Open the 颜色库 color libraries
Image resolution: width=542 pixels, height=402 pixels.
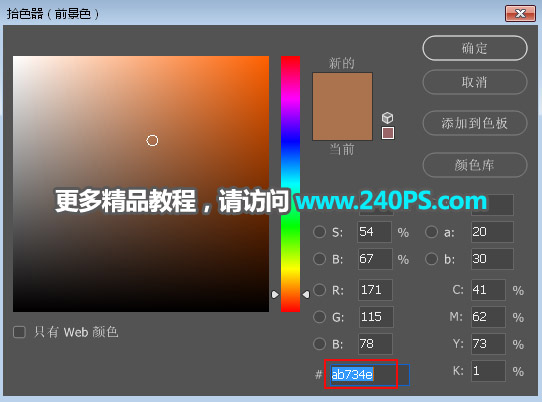475,165
